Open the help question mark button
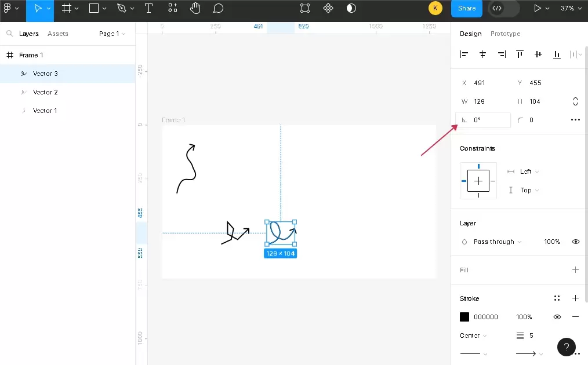 [x=567, y=346]
